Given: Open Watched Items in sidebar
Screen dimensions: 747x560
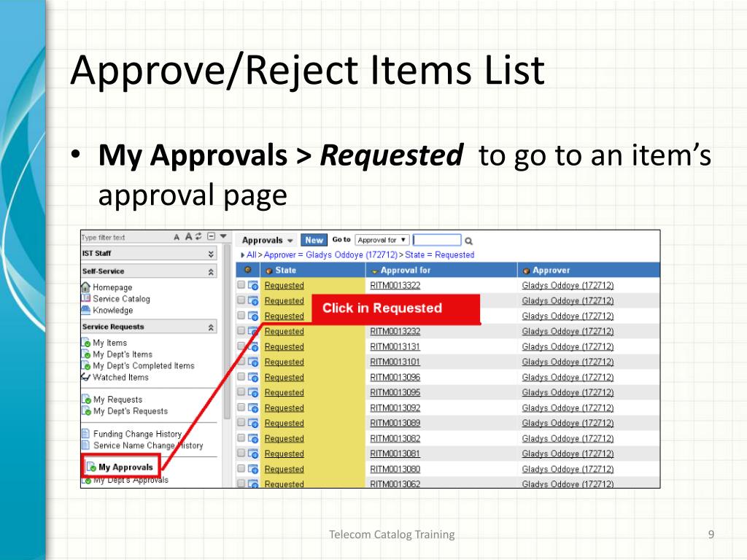Looking at the screenshot, I should (x=120, y=378).
